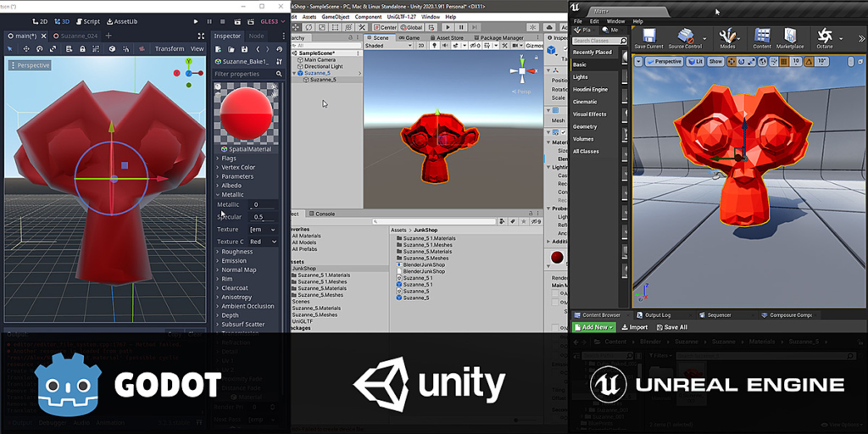This screenshot has height=434, width=868.
Task: Click Unreal Content toolbar icon
Action: [x=762, y=38]
